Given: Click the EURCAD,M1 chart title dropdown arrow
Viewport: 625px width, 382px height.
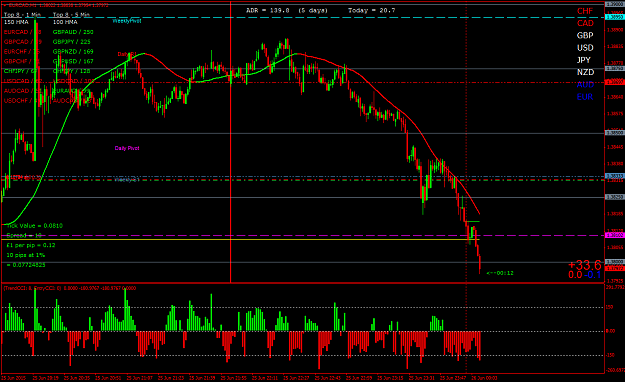Looking at the screenshot, I should click(x=4, y=5).
